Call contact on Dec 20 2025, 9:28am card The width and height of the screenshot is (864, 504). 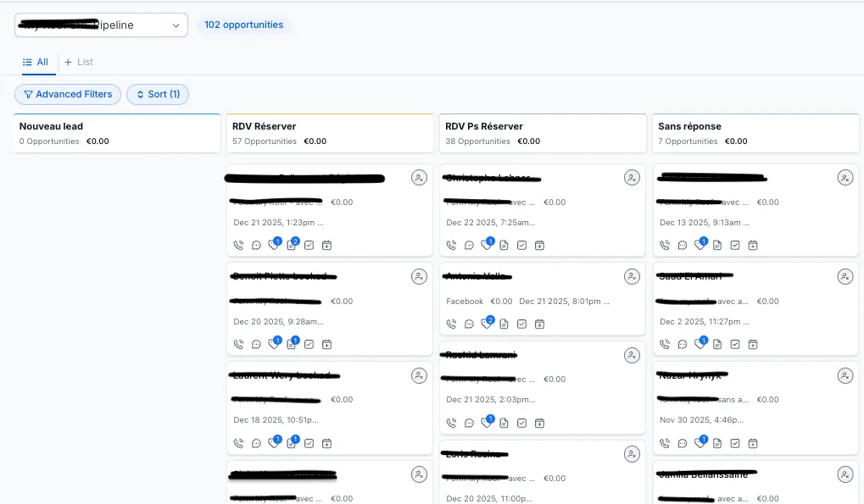(x=238, y=345)
